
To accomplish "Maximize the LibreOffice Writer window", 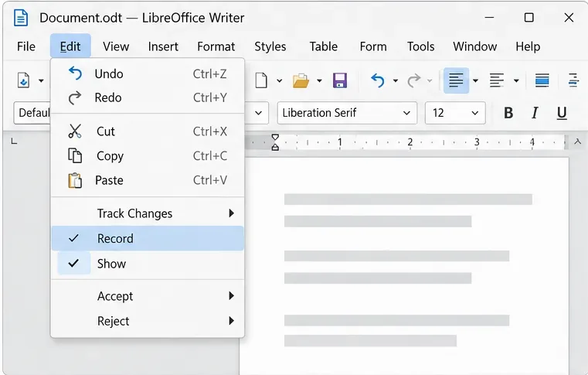I will click(529, 17).
